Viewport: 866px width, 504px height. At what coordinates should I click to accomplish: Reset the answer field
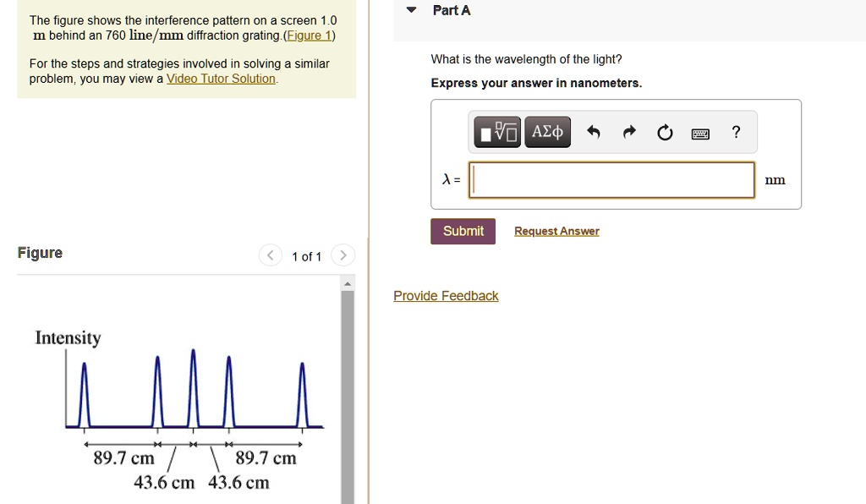pyautogui.click(x=665, y=132)
